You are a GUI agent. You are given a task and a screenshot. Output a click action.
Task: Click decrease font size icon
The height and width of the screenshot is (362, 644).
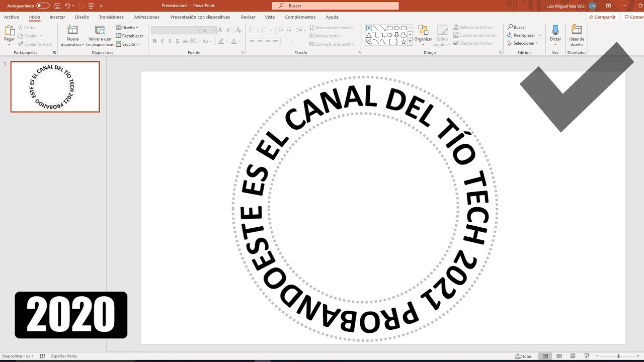(229, 30)
